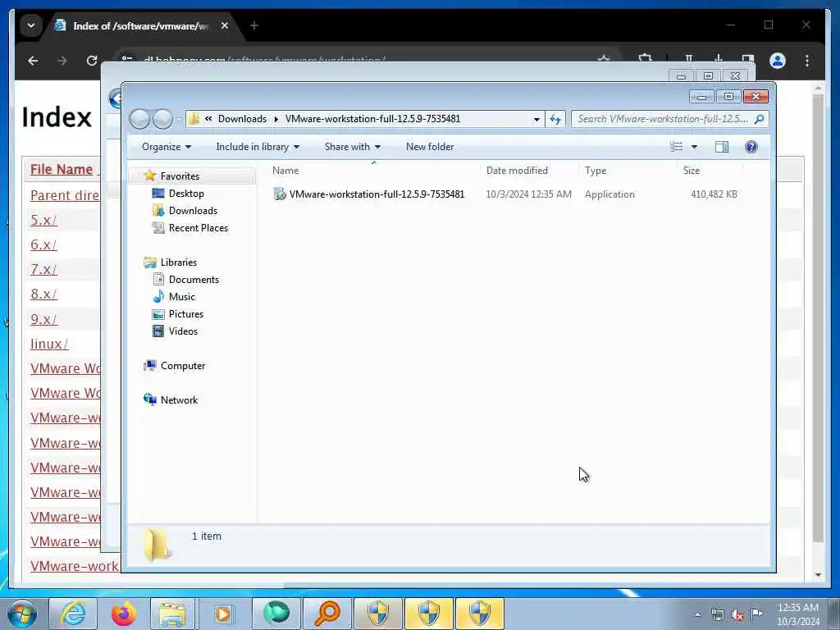Change view using the view icon
The image size is (840, 630).
tap(677, 147)
